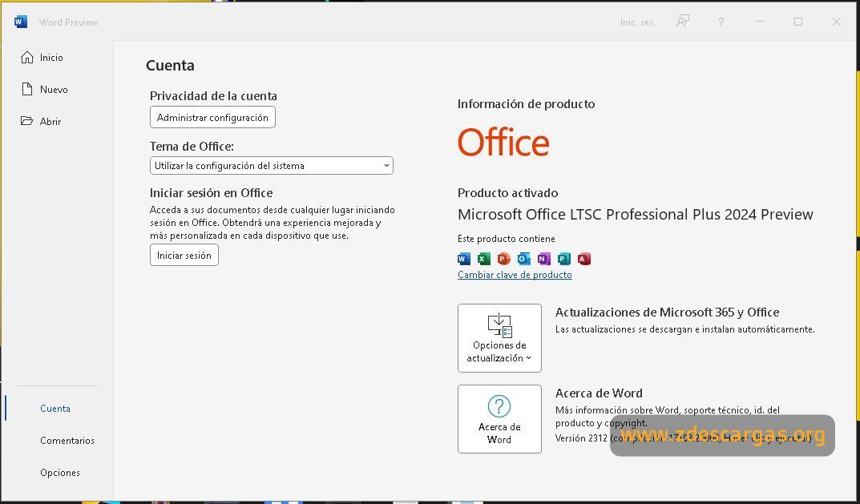Click the Access app icon under product contents
This screenshot has width=860, height=504.
tap(584, 259)
